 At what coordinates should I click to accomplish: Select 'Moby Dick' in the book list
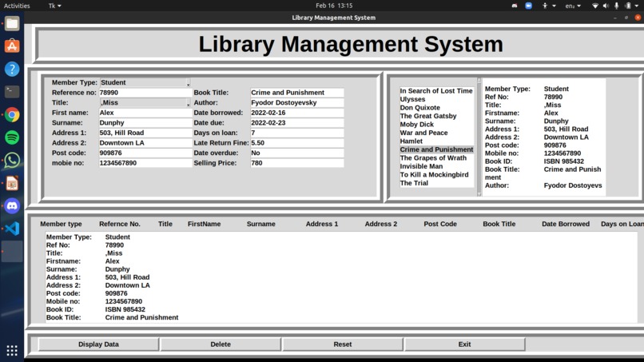click(x=416, y=125)
